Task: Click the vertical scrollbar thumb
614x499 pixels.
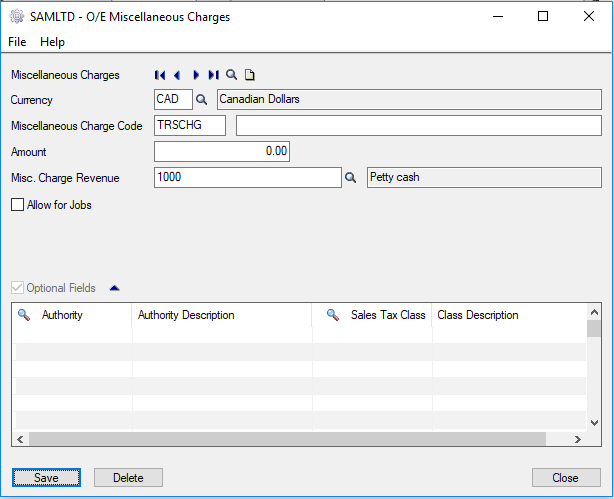Action: [x=594, y=329]
